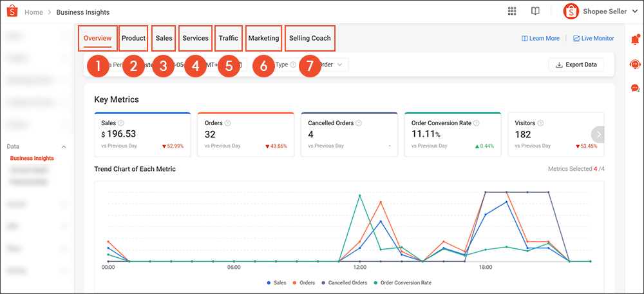The image size is (644, 294).
Task: Open the chat bubble icon in the right sidebar
Action: (635, 88)
